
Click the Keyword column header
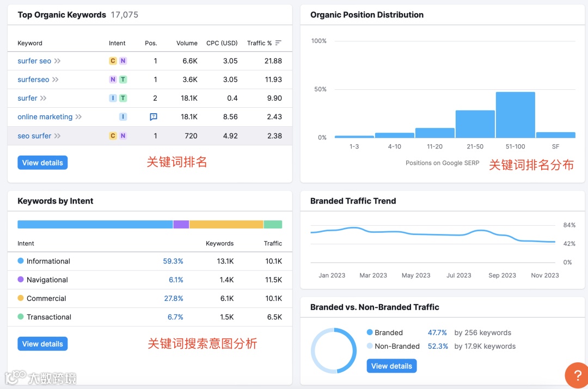29,43
